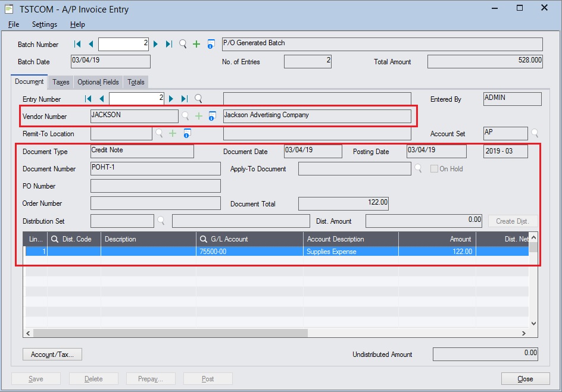Go to next batch number
The height and width of the screenshot is (392, 562).
155,44
